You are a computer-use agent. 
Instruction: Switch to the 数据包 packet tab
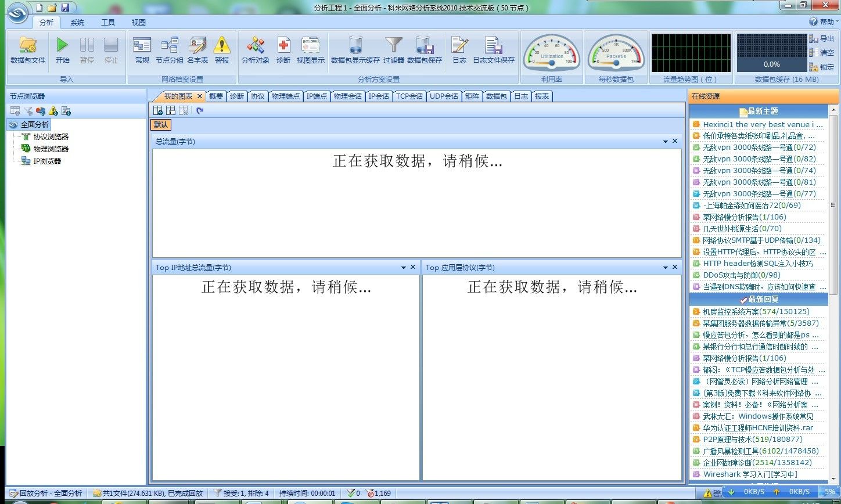(497, 96)
